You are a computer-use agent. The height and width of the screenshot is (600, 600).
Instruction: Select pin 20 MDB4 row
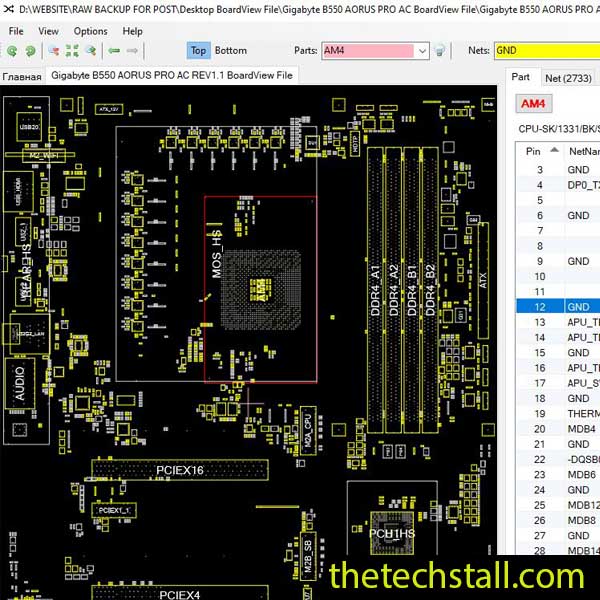pyautogui.click(x=558, y=429)
